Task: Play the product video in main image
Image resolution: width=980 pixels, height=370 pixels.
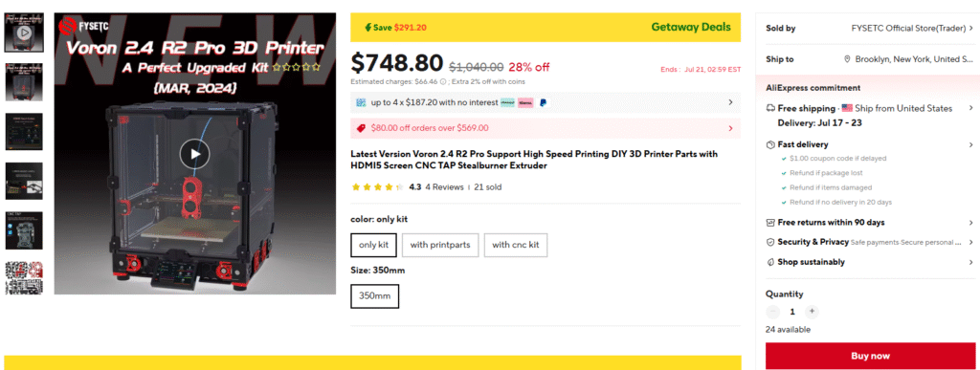Action: pos(194,154)
